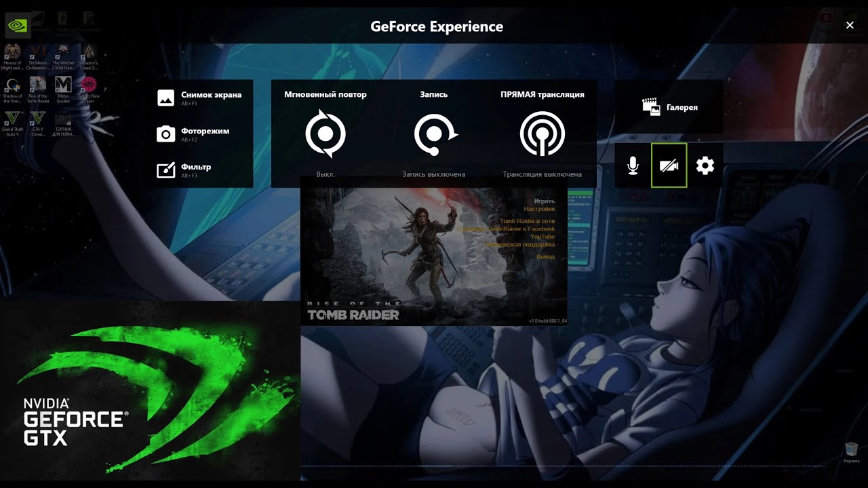
Task: Select the Far Cry New Dawn shortcut
Action: coord(89,89)
